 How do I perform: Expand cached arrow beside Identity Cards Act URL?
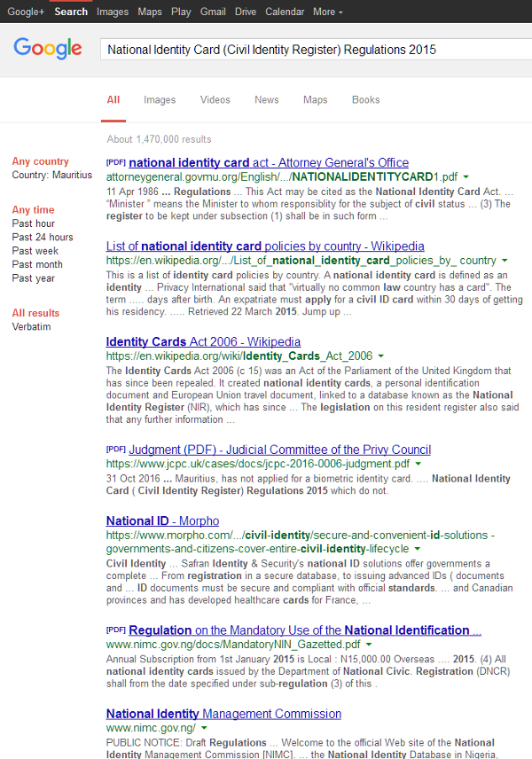[380, 356]
